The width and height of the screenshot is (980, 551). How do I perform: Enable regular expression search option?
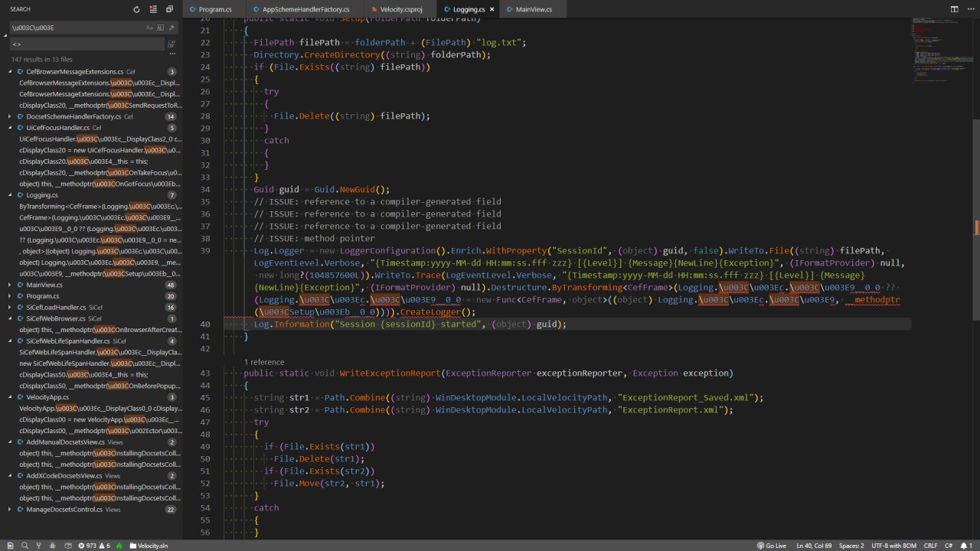point(171,28)
